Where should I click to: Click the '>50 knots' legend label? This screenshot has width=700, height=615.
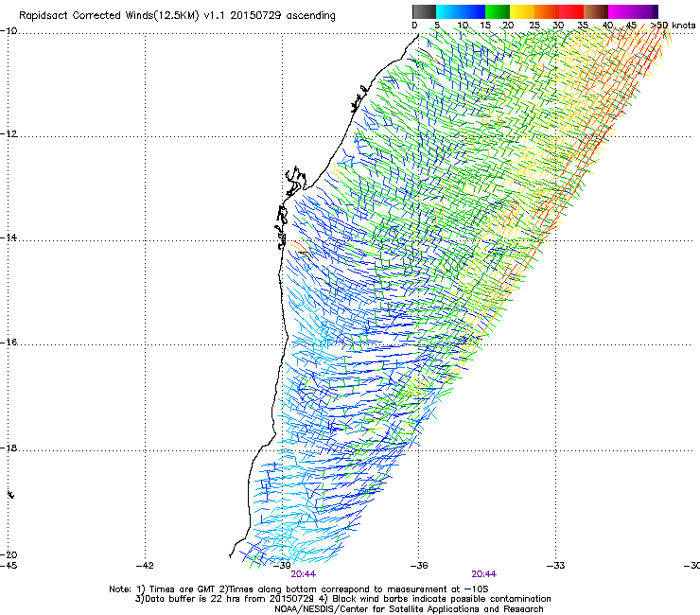(673, 26)
